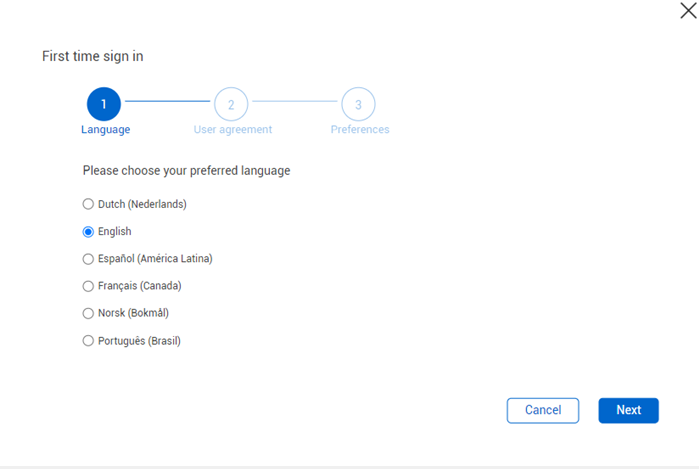Viewport: 699px width, 469px height.
Task: Select the Français (Canada) radio button
Action: tap(88, 286)
